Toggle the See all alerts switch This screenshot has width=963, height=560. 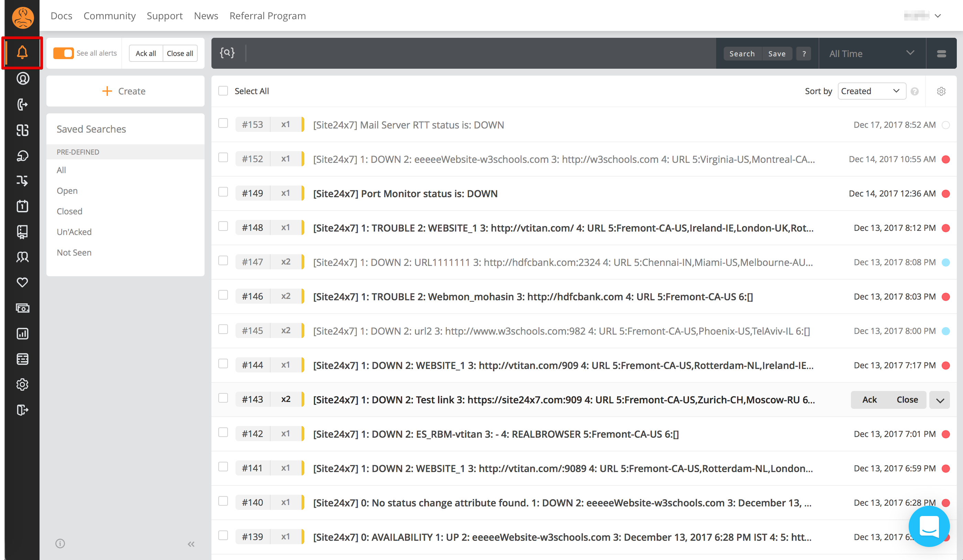click(x=64, y=53)
